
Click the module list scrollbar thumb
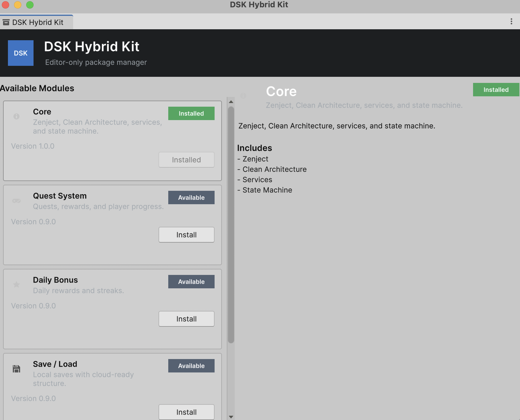click(x=231, y=225)
